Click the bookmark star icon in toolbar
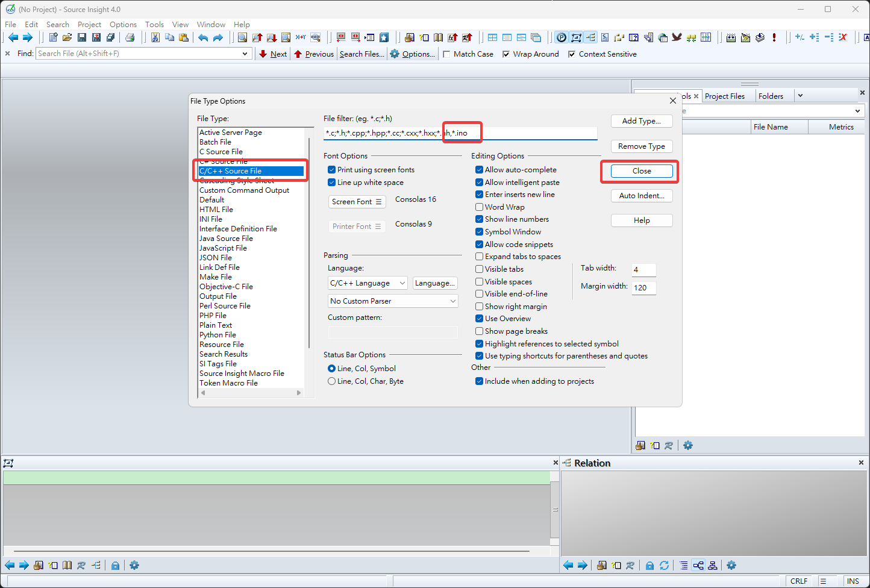This screenshot has width=870, height=588. 384,37
